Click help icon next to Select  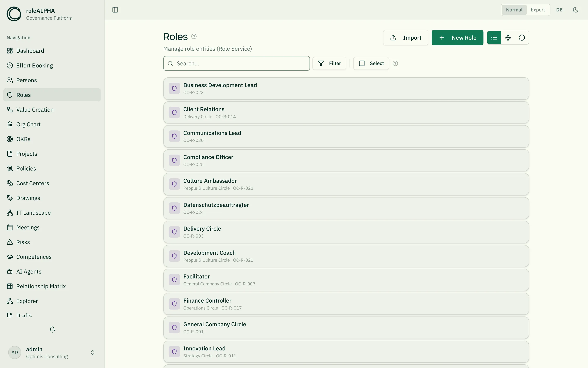[x=395, y=63]
